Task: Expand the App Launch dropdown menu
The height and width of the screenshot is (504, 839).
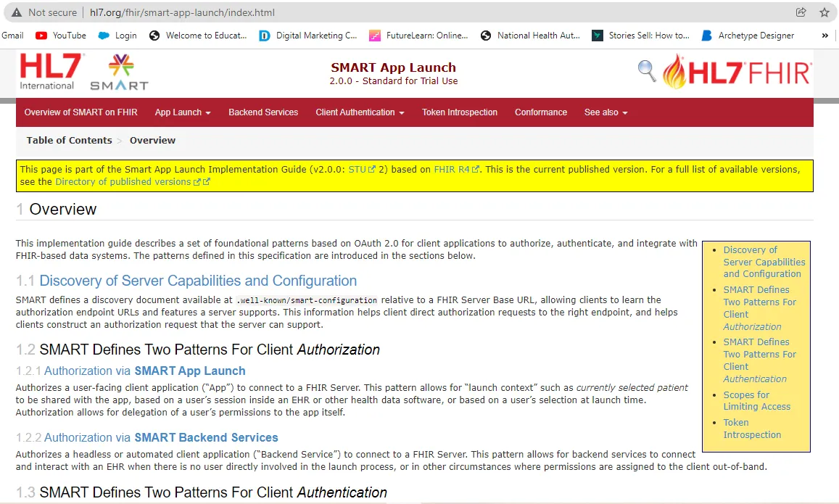Action: (182, 112)
